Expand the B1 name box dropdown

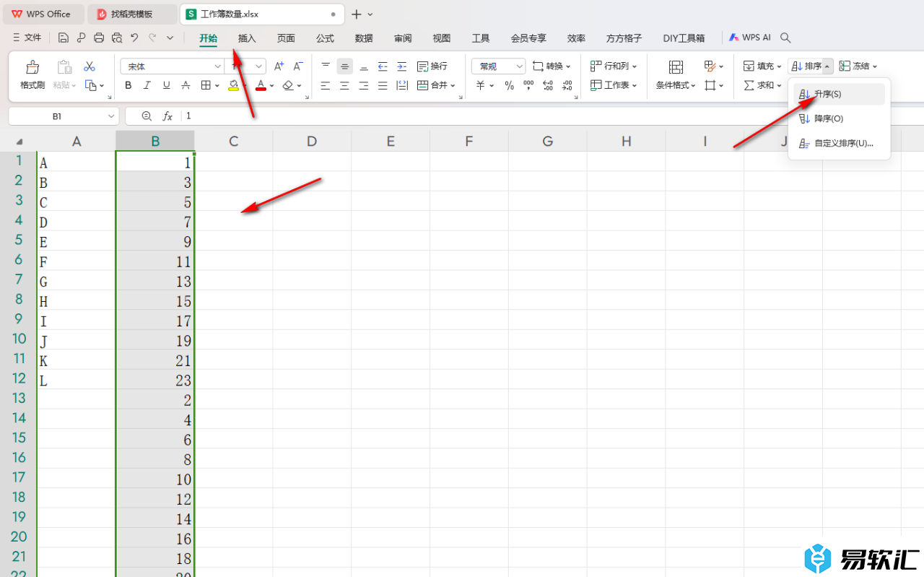(111, 116)
